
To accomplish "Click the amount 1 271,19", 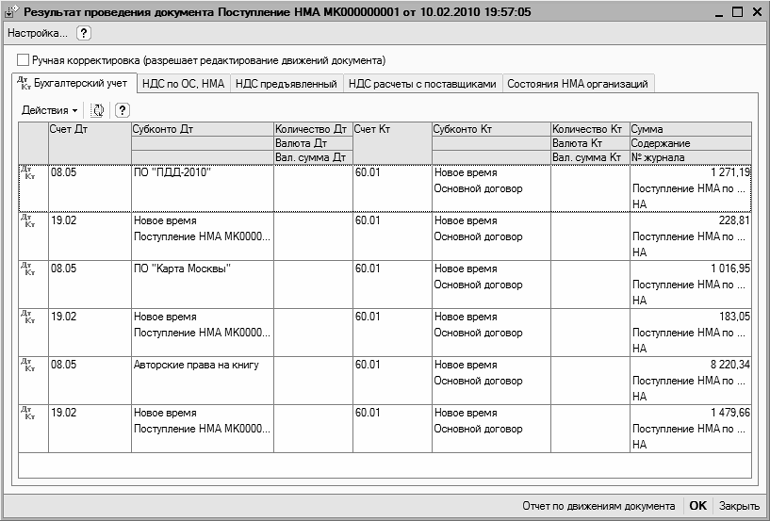I will coord(730,172).
